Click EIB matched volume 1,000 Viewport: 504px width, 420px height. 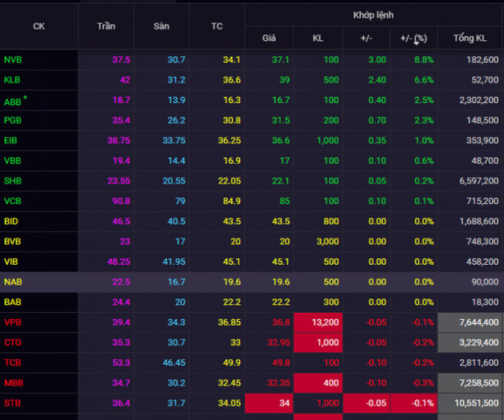[x=327, y=141]
